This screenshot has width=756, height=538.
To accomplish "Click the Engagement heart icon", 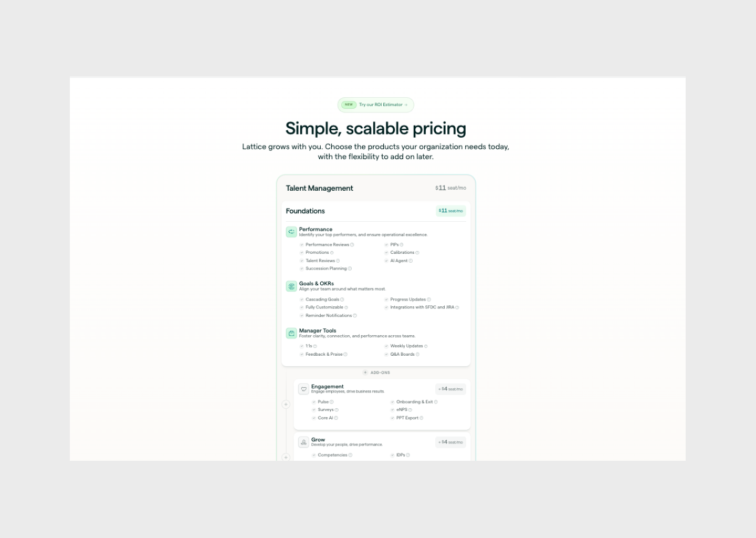I will click(x=303, y=389).
